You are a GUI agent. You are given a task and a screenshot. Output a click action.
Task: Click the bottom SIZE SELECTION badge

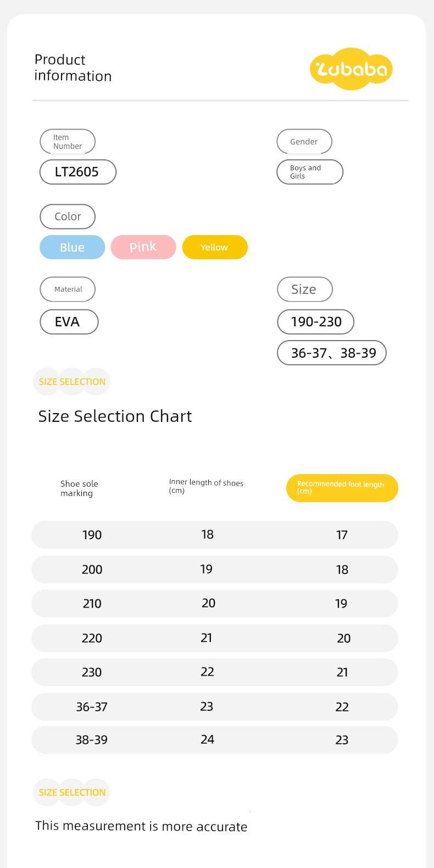pyautogui.click(x=71, y=792)
